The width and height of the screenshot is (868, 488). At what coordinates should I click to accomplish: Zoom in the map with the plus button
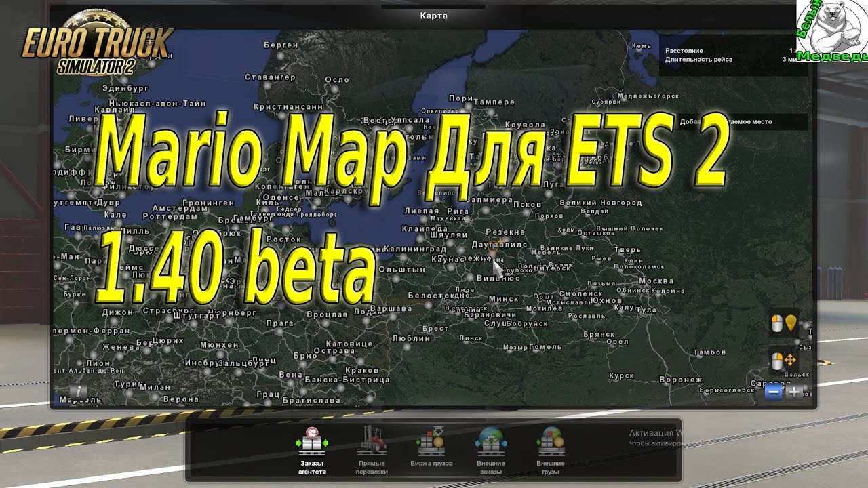794,392
